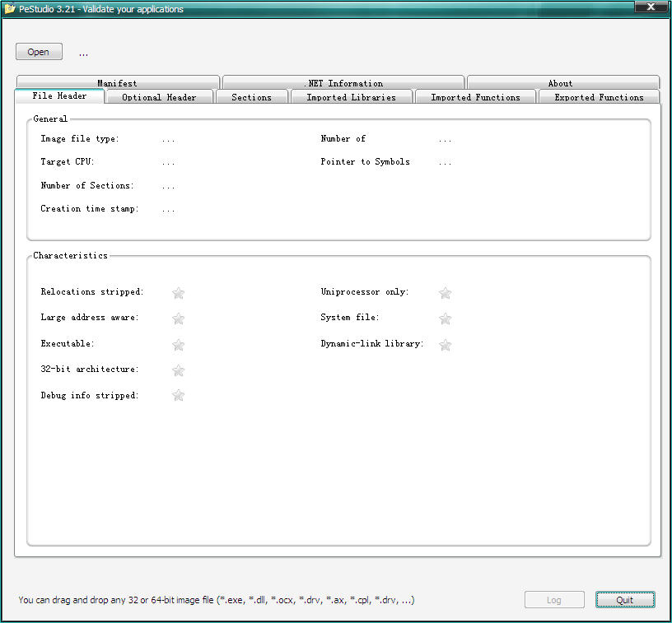Click the Pointer to Symbols label
This screenshot has height=623, width=672.
(365, 162)
